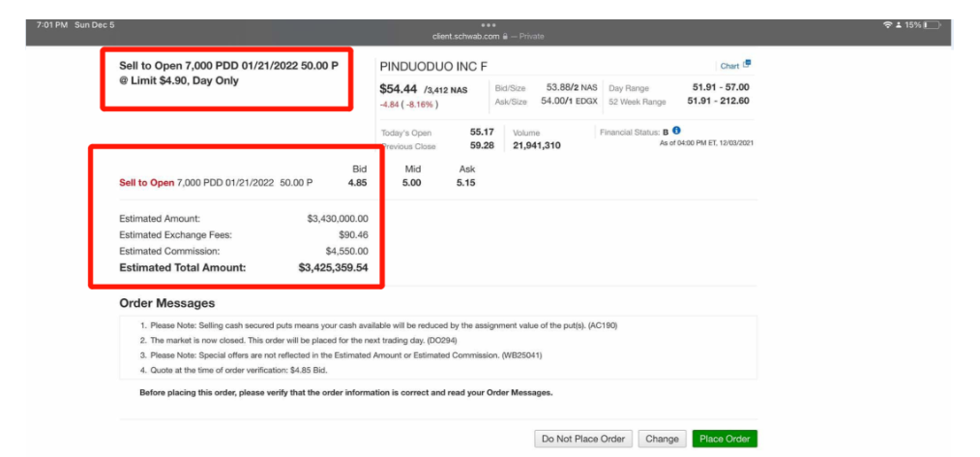The image size is (980, 457).
Task: Click the Volume value 21,941,310
Action: coord(537,145)
